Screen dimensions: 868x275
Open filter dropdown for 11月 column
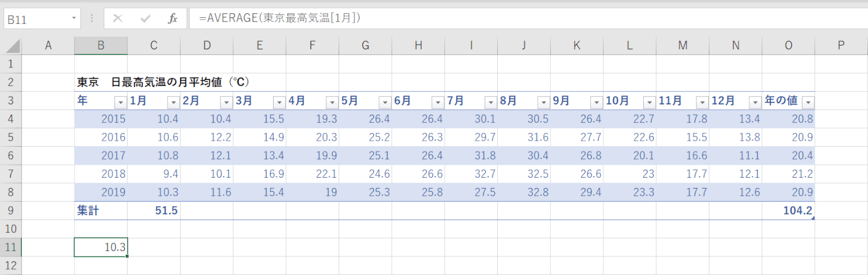702,101
